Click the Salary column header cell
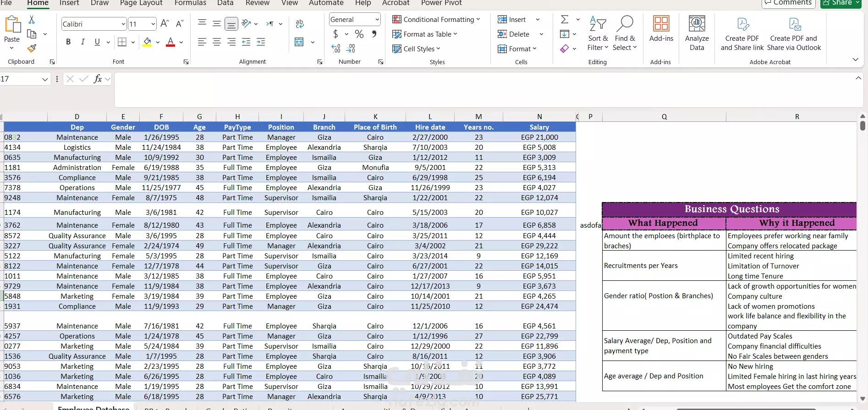Screen dimensions: 868x410 click(539, 127)
